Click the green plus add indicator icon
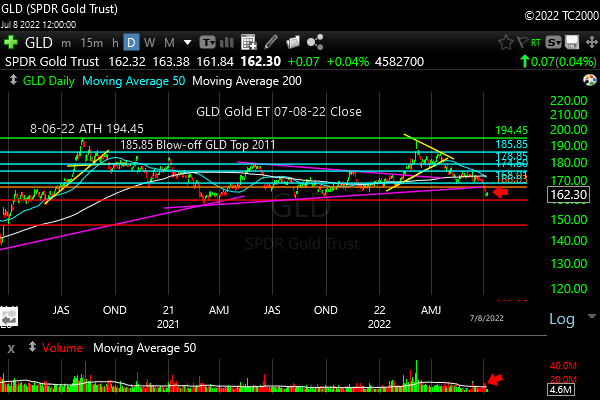The width and height of the screenshot is (600, 400). [x=11, y=42]
